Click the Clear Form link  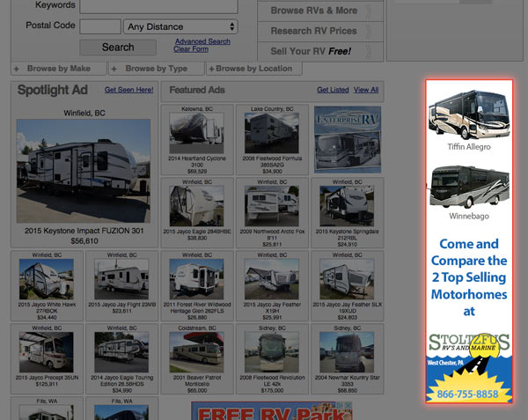pos(191,49)
